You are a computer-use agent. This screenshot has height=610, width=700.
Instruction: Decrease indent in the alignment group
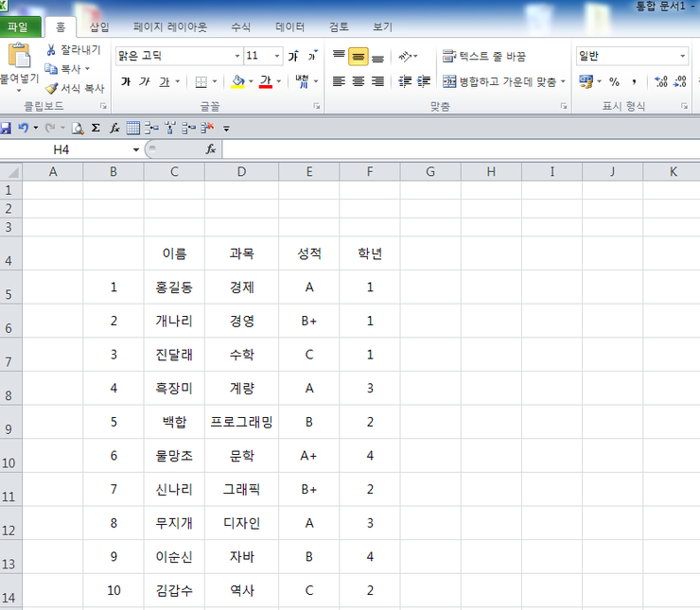point(405,81)
